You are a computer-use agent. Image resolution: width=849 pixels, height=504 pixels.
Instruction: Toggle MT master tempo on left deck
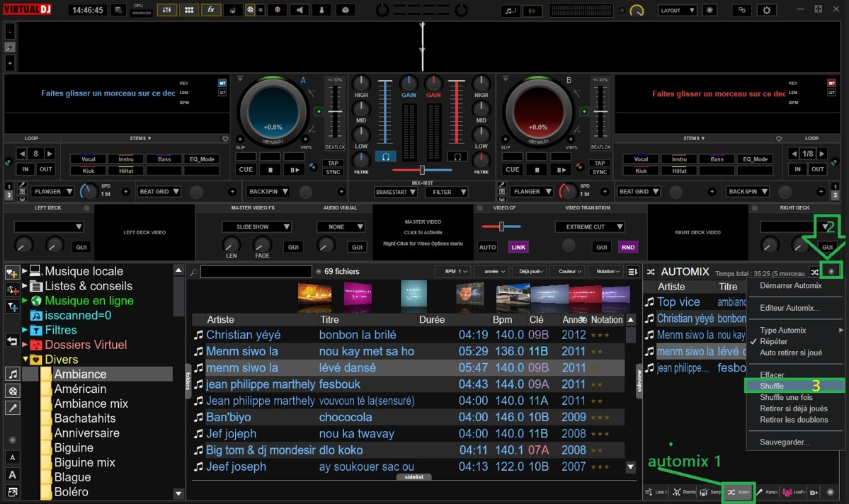point(222,83)
